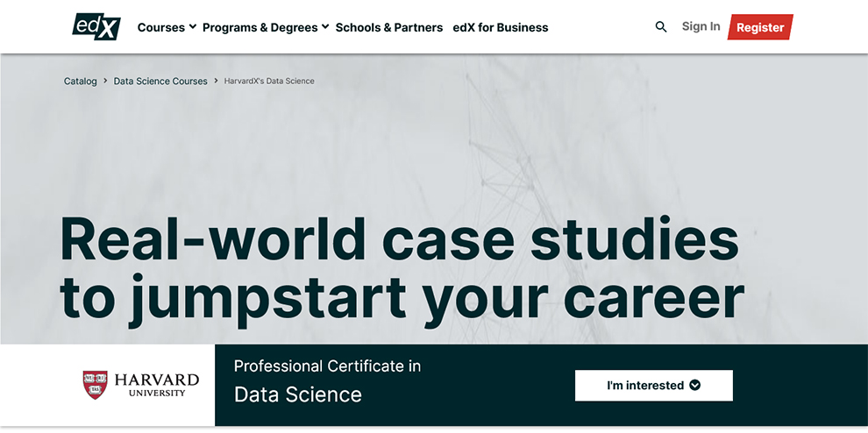The width and height of the screenshot is (868, 433).
Task: Click the red Register button
Action: [x=760, y=27]
